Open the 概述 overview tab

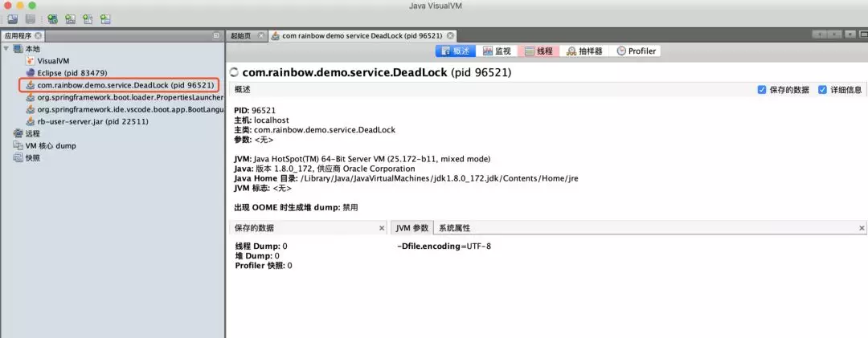coord(455,51)
